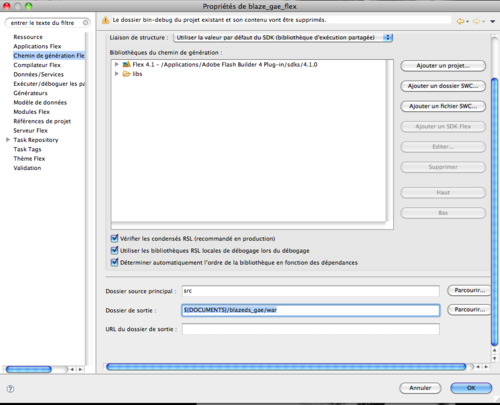This screenshot has width=500, height=405.
Task: Click the Ajouter un SDK Flex button
Action: pos(443,126)
